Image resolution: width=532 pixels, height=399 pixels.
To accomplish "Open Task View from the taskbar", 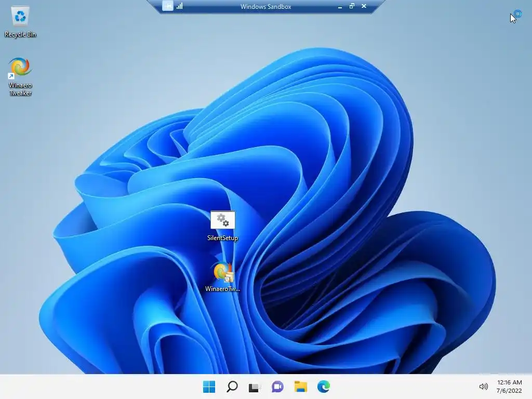I will pyautogui.click(x=255, y=387).
